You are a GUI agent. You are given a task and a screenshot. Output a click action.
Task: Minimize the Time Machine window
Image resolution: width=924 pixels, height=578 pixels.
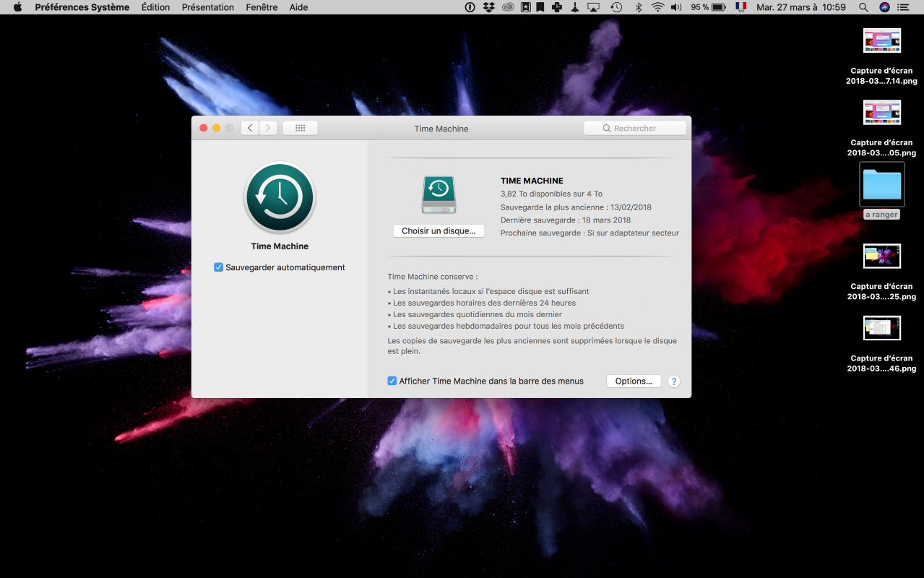click(x=216, y=128)
